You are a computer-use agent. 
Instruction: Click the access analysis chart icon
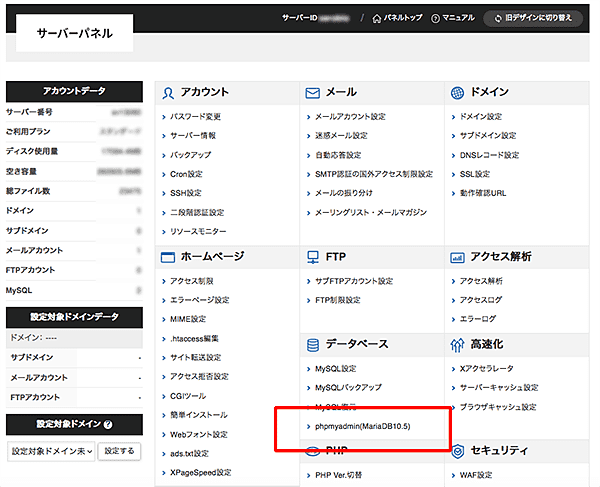457,258
